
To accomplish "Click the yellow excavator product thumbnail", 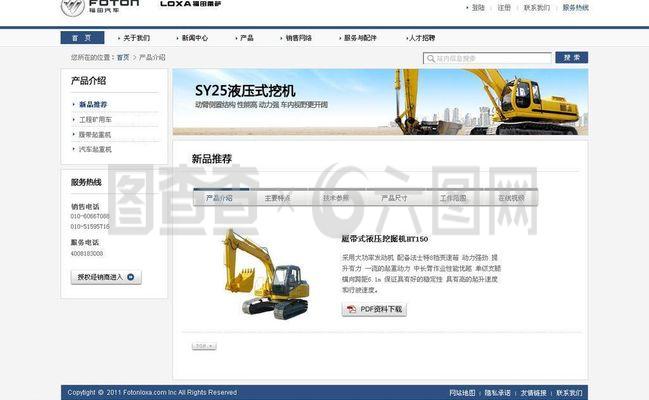I will 265,274.
